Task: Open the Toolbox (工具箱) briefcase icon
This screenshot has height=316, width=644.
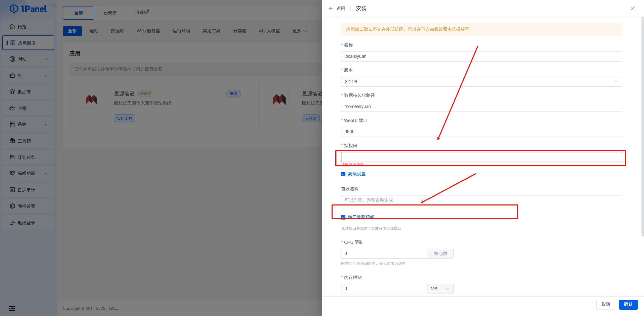Action: 12,141
